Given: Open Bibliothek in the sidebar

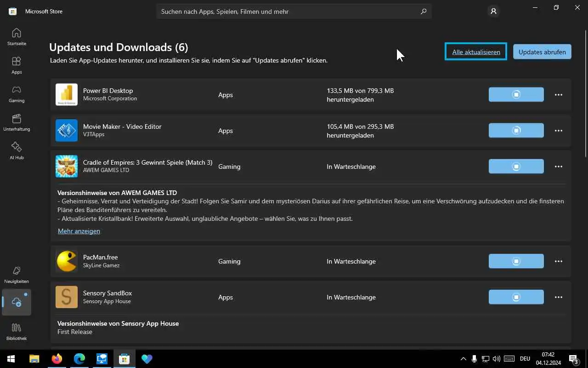Looking at the screenshot, I should [x=17, y=331].
